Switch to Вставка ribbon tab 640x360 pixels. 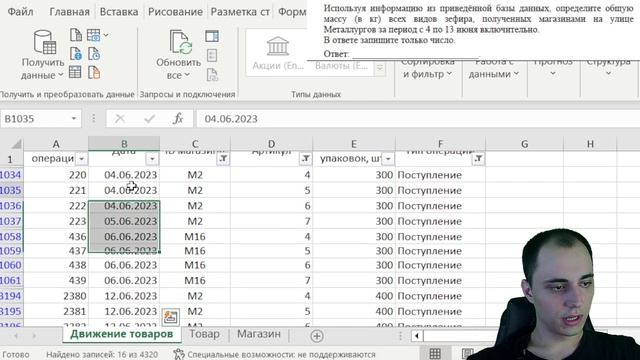(x=119, y=12)
